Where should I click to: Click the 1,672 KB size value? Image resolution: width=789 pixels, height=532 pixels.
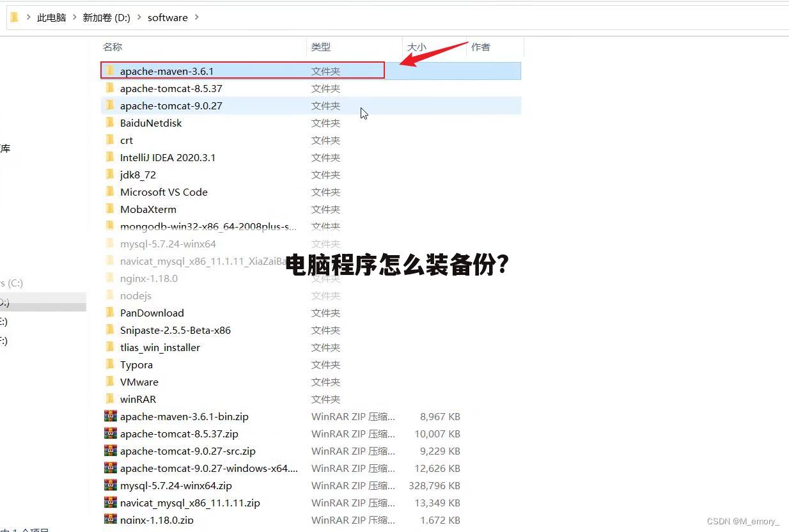click(x=440, y=520)
